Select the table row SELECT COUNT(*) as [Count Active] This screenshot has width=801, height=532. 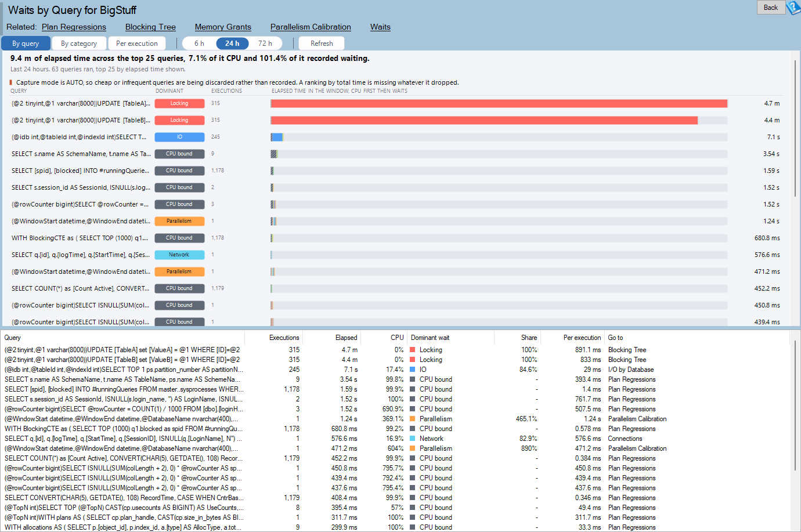pos(396,458)
